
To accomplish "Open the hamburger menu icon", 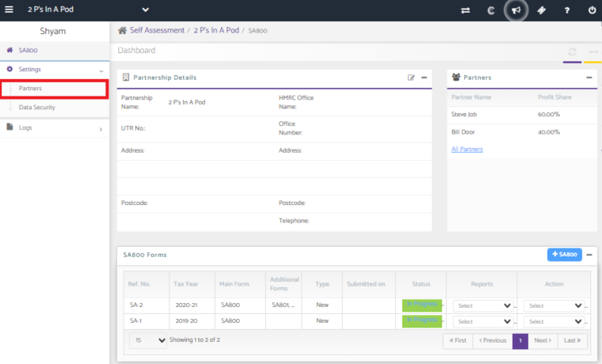I will [9, 9].
